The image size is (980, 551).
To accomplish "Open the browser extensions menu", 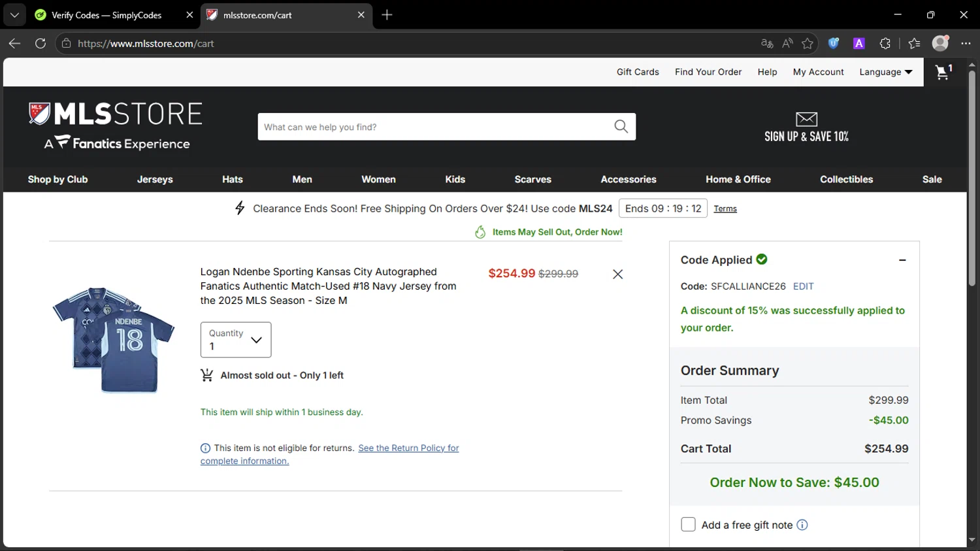I will pyautogui.click(x=885, y=44).
